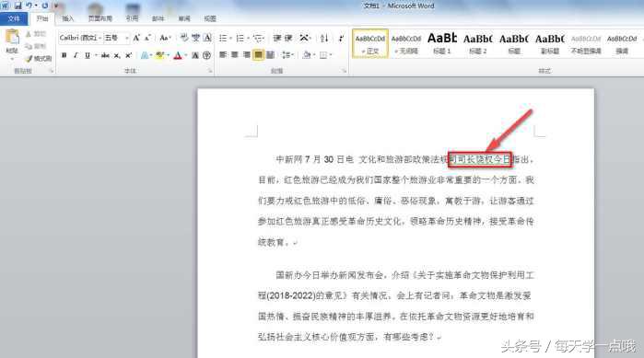Click the Phonetic Guide (拼音) icon
The height and width of the screenshot is (358, 644).
click(x=195, y=38)
